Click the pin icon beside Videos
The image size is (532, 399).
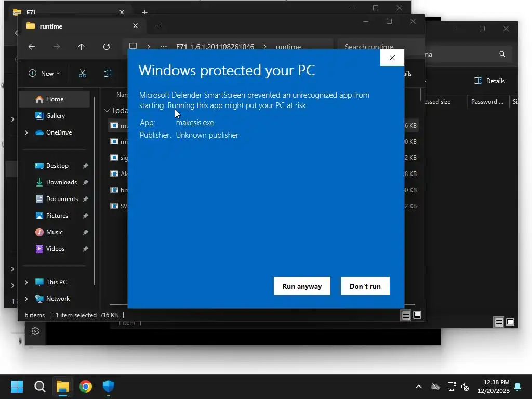point(86,249)
